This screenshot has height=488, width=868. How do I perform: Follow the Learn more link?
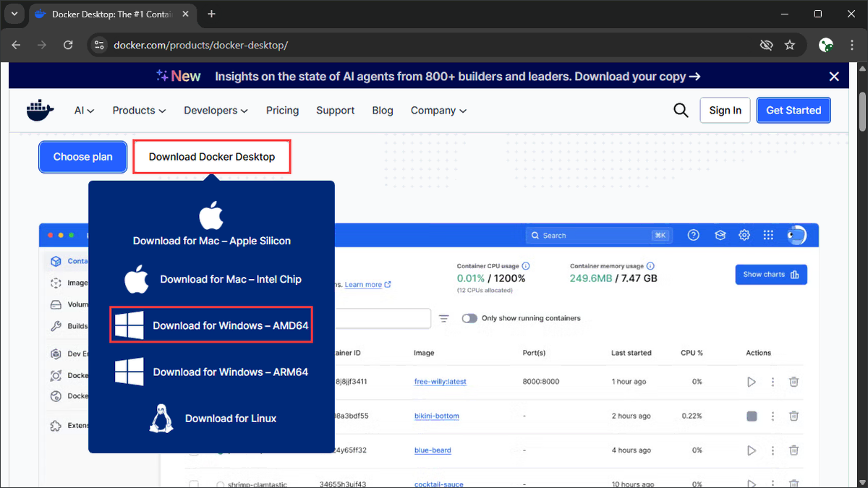click(367, 285)
